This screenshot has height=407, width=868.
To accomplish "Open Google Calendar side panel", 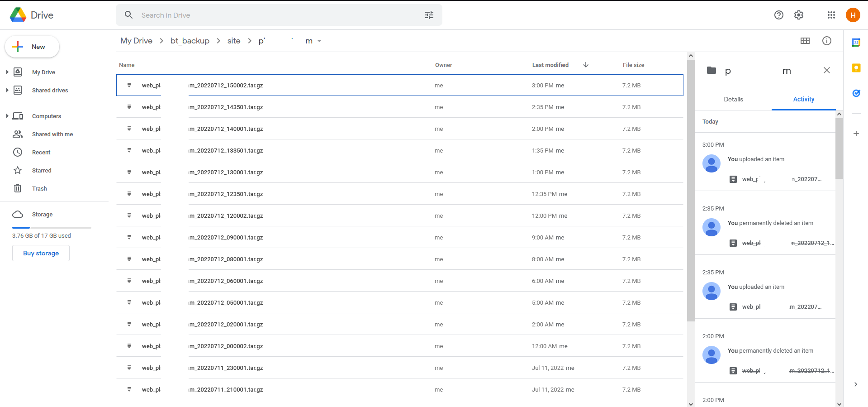I will [x=856, y=43].
